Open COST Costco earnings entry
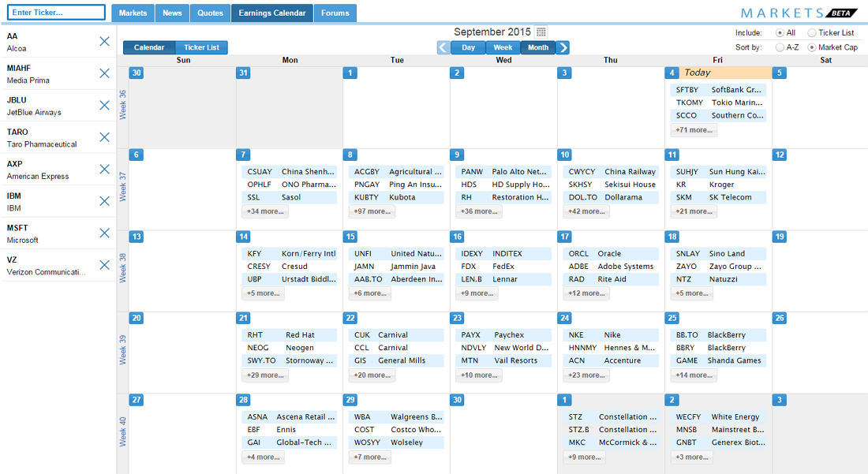 pos(396,429)
